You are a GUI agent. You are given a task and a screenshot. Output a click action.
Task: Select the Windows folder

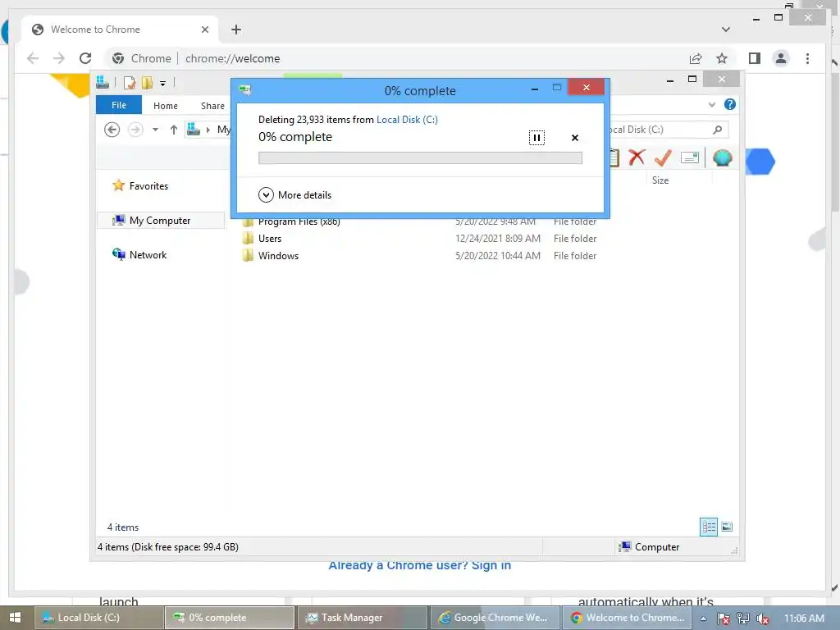(x=278, y=256)
